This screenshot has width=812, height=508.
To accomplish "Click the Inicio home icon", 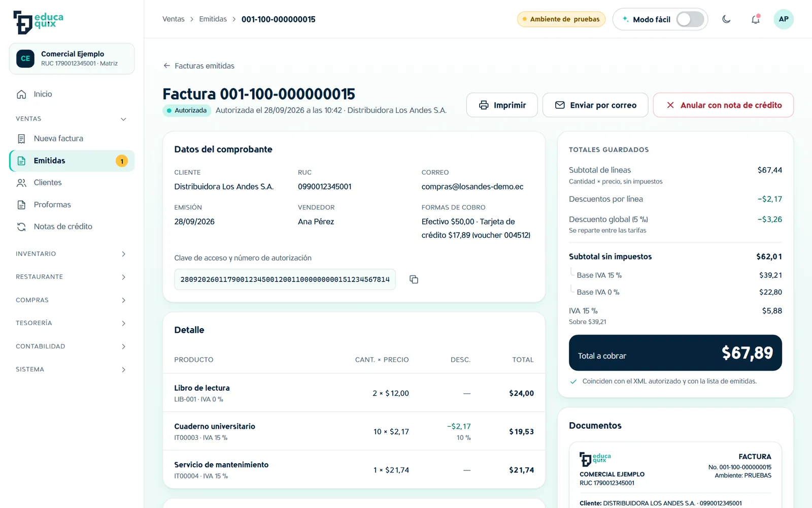I will pyautogui.click(x=21, y=94).
